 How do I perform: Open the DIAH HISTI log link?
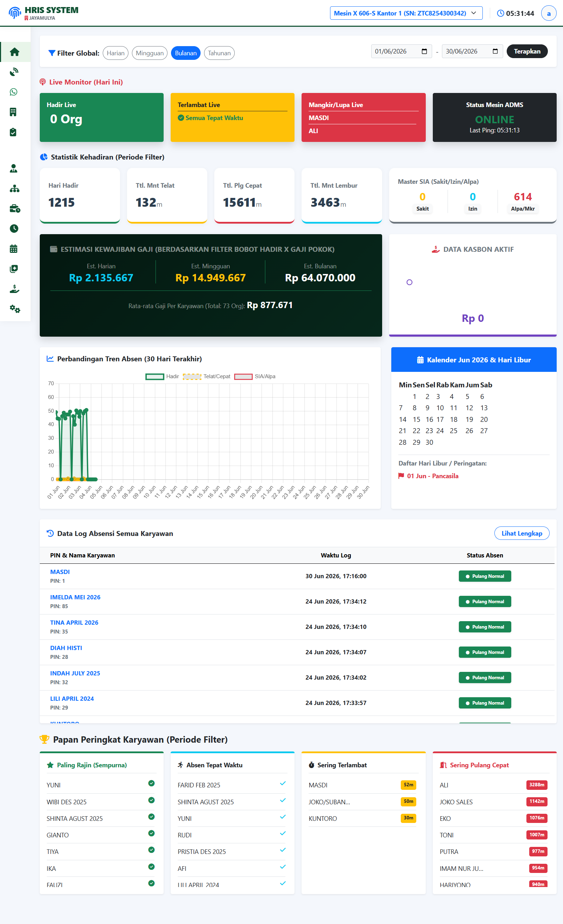66,648
